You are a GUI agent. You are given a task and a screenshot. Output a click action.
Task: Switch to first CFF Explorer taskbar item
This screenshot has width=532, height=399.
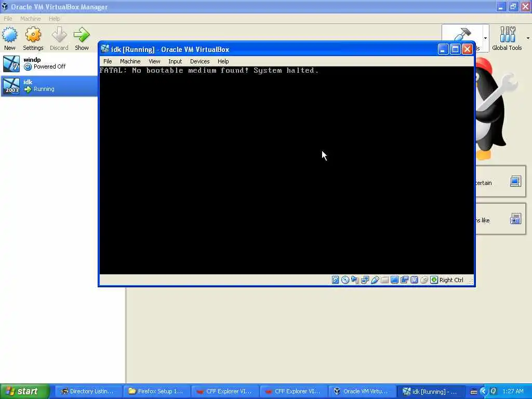tap(224, 391)
